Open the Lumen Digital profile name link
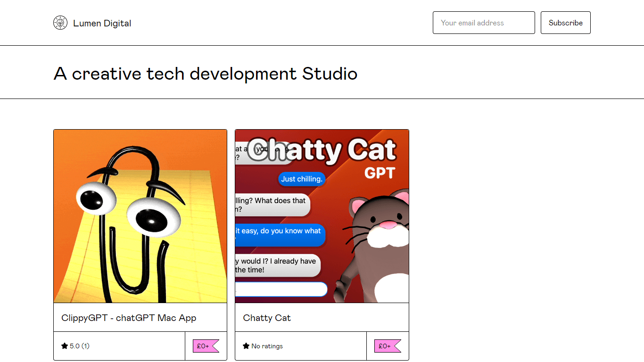This screenshot has height=362, width=644. click(x=102, y=23)
